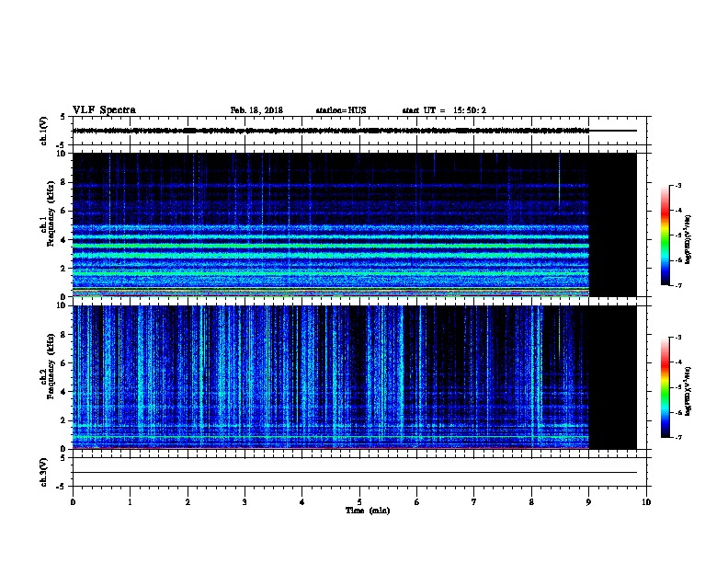Click the flat ch.3 voltage trace
The height and width of the screenshot is (563, 728).
(x=355, y=473)
